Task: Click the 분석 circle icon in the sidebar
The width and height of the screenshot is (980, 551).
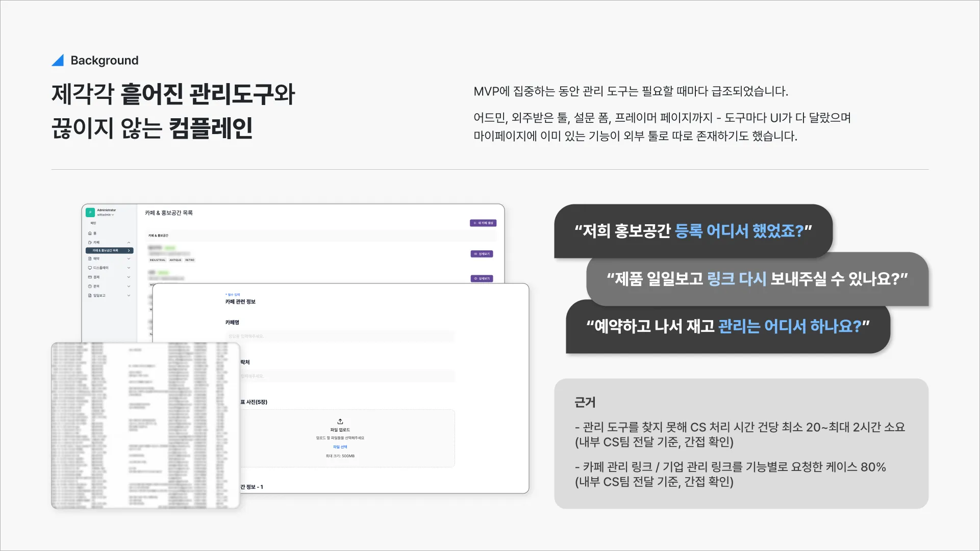Action: click(90, 286)
